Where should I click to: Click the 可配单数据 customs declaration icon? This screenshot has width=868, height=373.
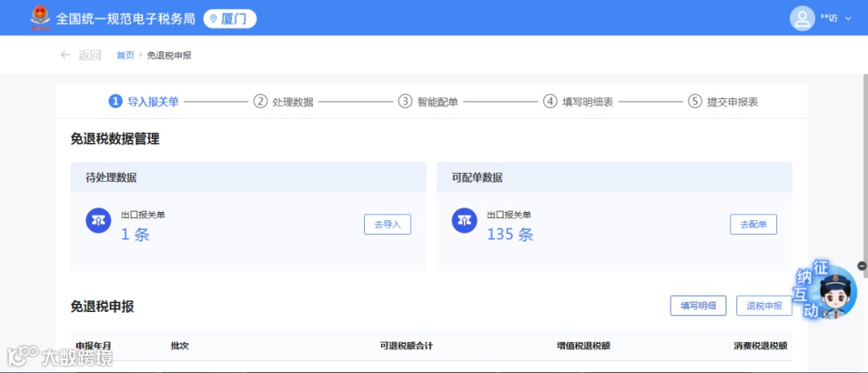tap(465, 221)
